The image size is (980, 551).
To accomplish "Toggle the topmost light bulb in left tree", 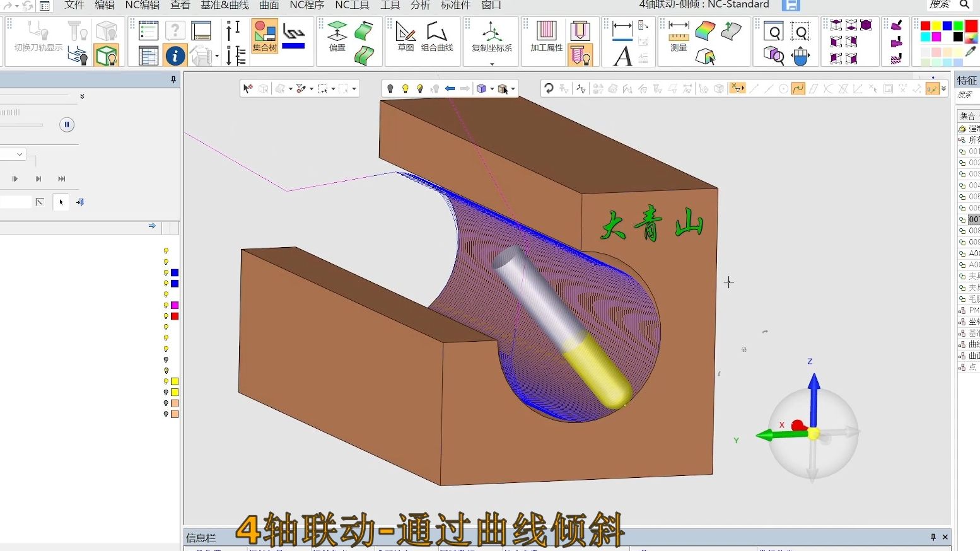I will click(166, 251).
